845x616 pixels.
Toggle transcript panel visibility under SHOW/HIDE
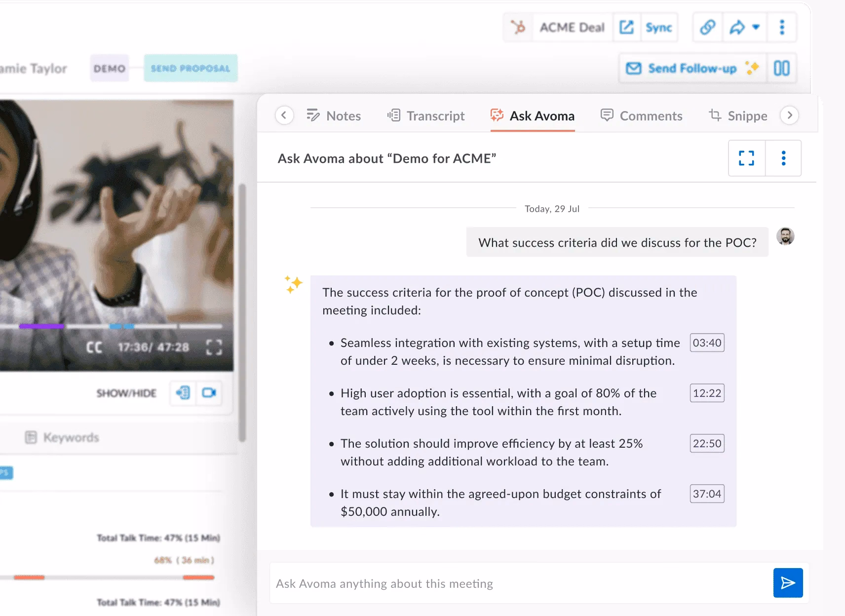[183, 393]
